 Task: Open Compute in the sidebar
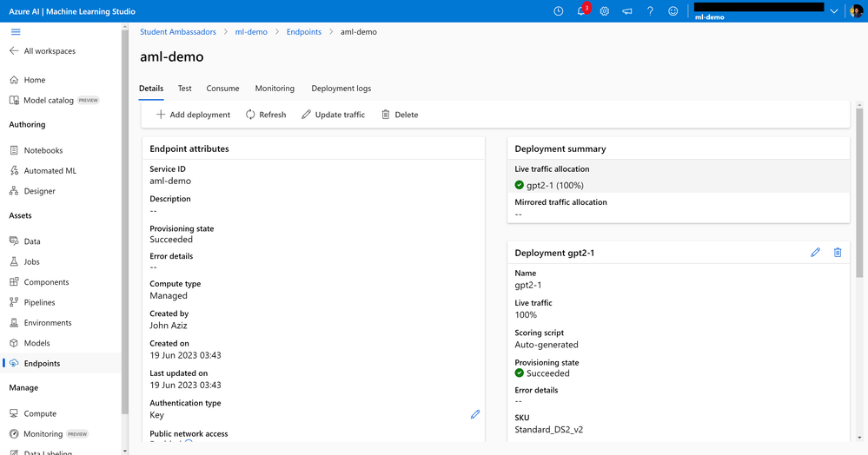40,413
